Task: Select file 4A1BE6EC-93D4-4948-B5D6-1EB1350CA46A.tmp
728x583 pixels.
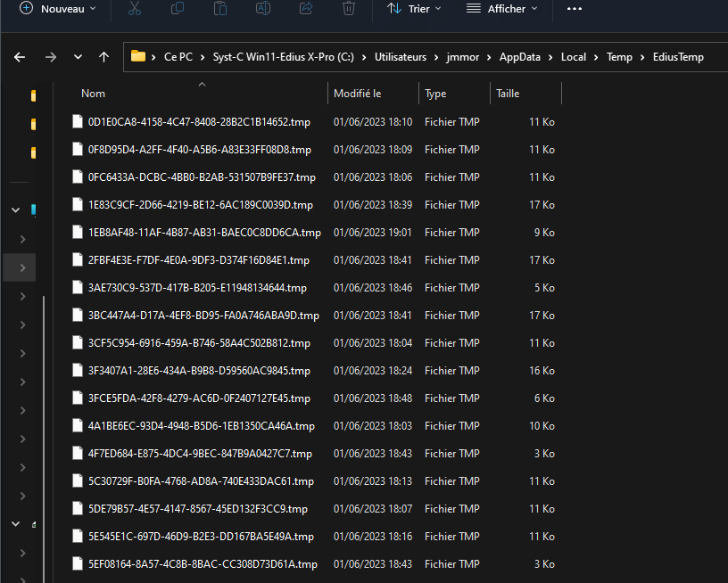Action: [202, 426]
